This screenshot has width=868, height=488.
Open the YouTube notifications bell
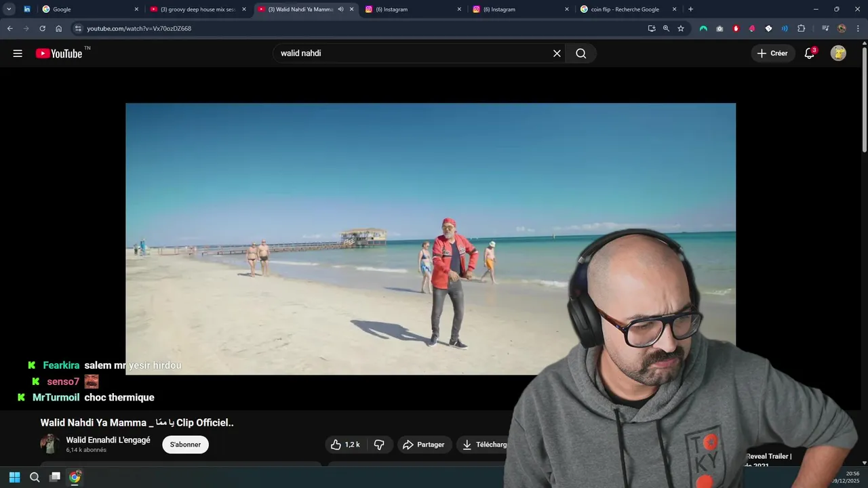[809, 54]
